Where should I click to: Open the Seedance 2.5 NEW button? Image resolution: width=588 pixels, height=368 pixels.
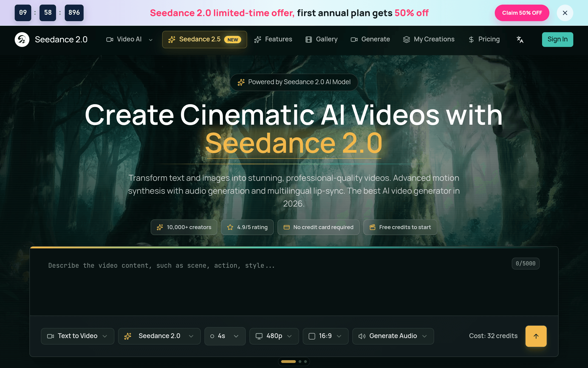click(205, 39)
